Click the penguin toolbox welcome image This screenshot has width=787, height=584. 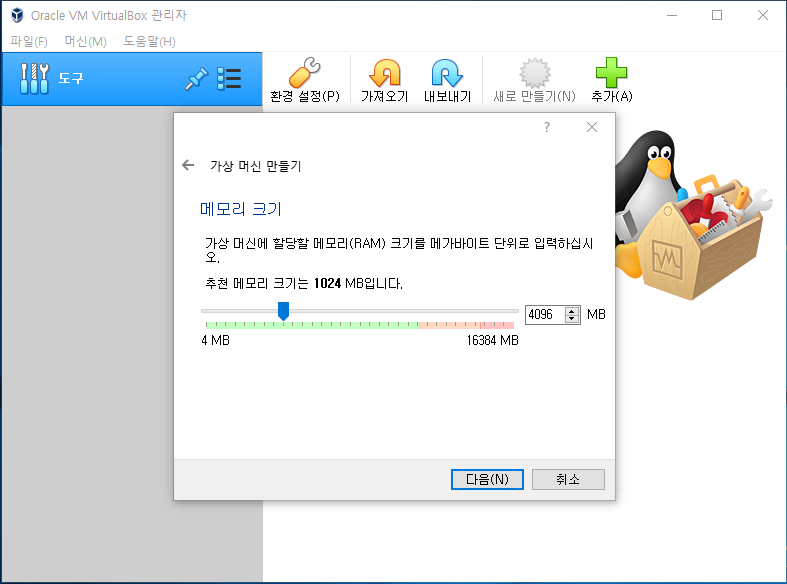coord(694,215)
